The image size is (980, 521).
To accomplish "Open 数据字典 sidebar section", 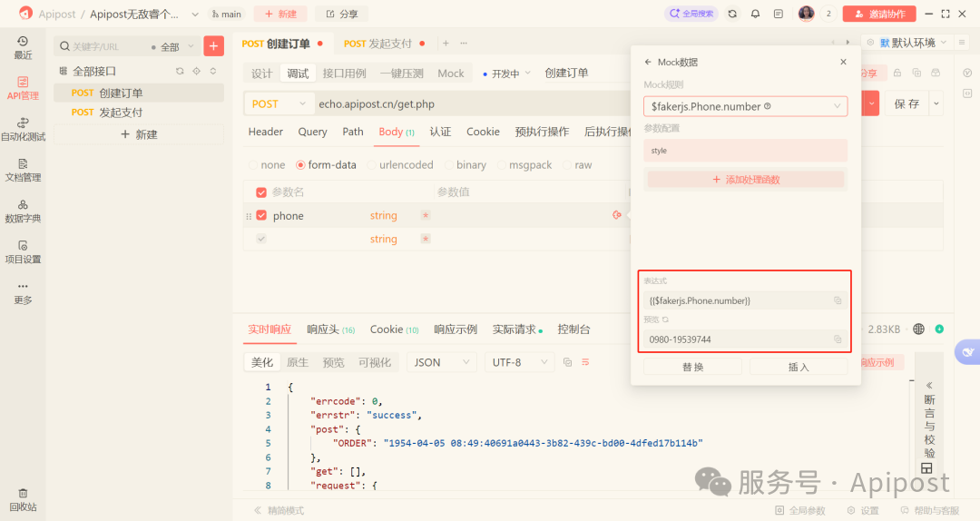I will click(x=23, y=211).
